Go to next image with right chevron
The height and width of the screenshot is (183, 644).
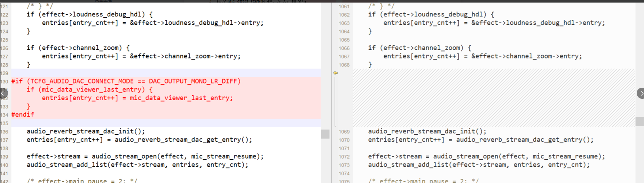[641, 93]
